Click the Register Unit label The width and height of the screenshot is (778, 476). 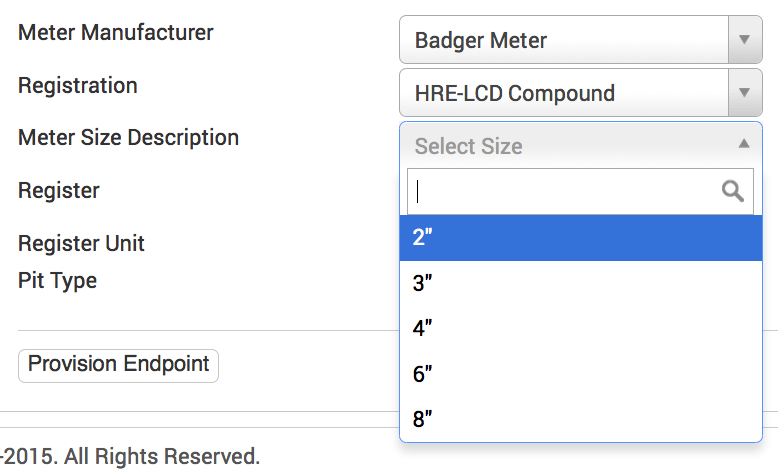coord(82,243)
